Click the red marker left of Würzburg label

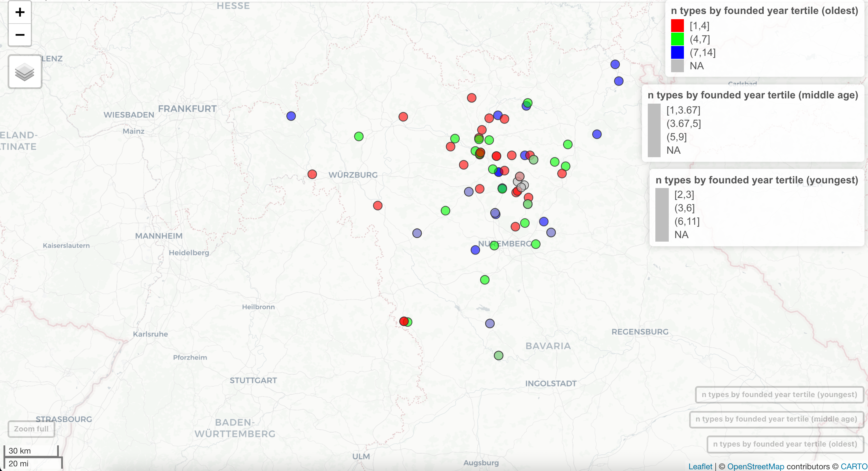click(312, 174)
